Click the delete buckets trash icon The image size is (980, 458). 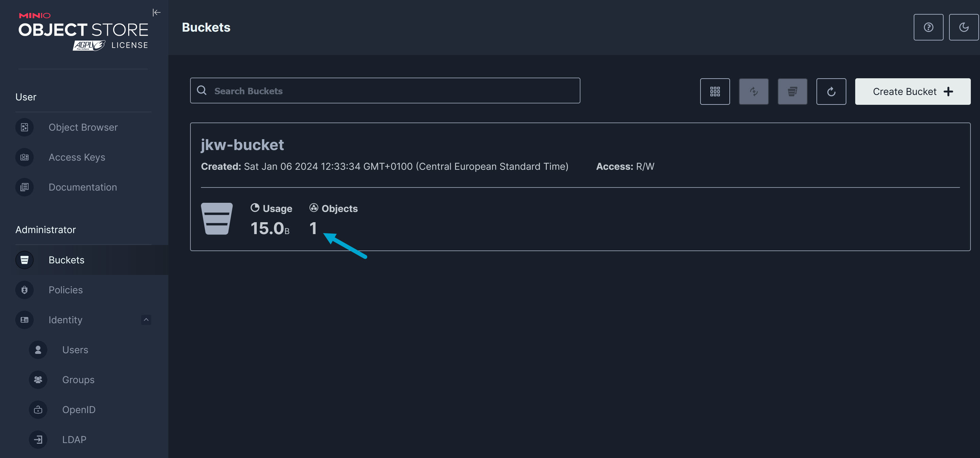[792, 92]
